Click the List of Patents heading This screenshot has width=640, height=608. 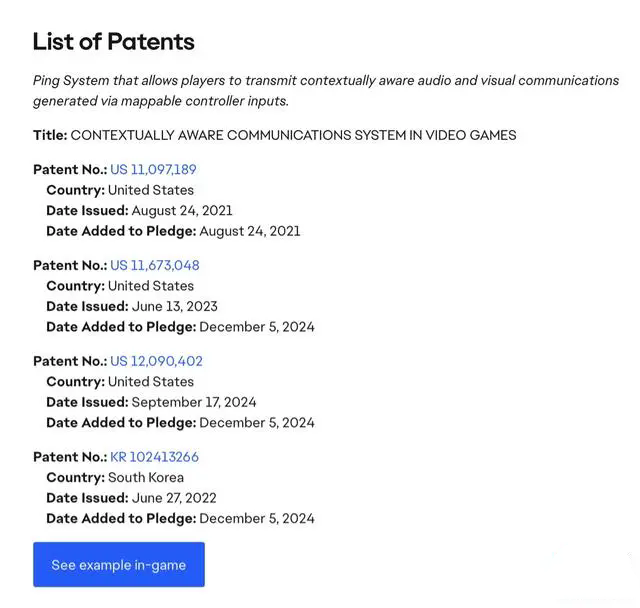click(113, 42)
